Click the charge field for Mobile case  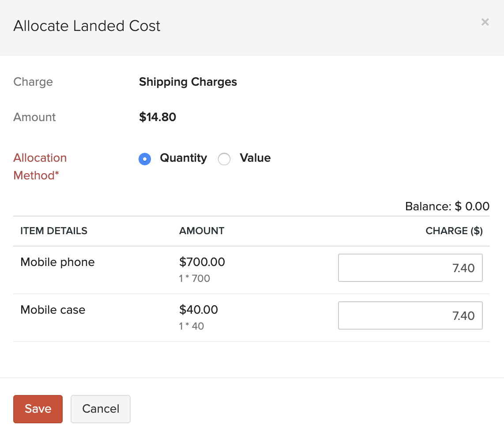coord(410,315)
